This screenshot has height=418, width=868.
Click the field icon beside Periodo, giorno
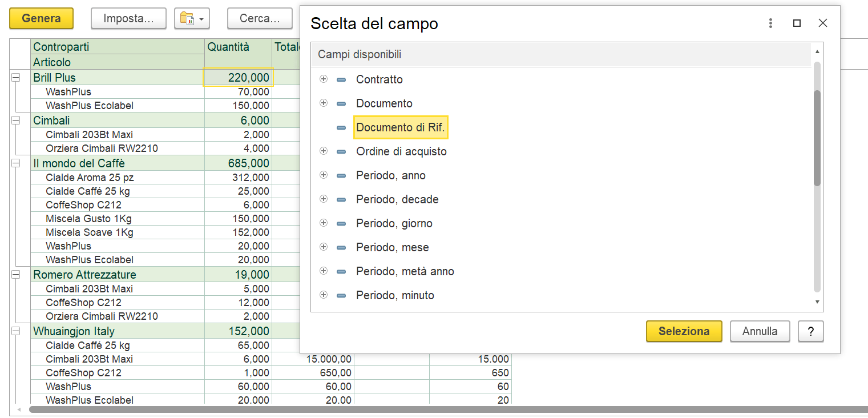click(341, 224)
